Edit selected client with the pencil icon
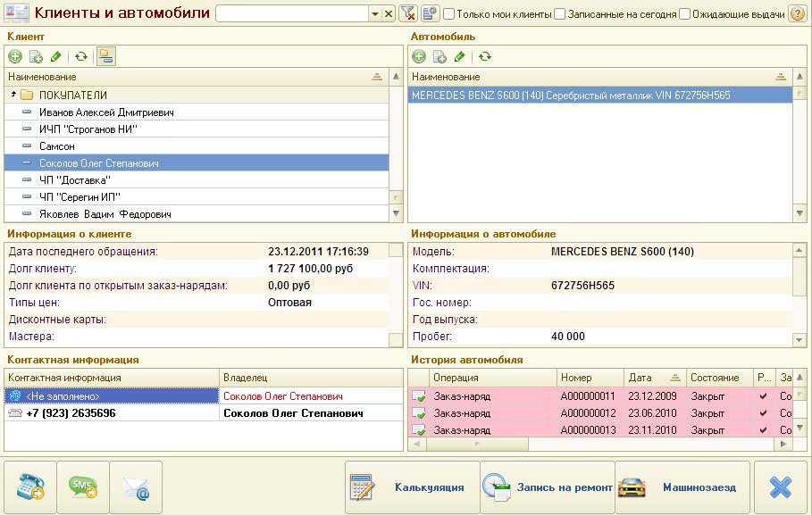Screen dimensions: 812x516 point(56,56)
